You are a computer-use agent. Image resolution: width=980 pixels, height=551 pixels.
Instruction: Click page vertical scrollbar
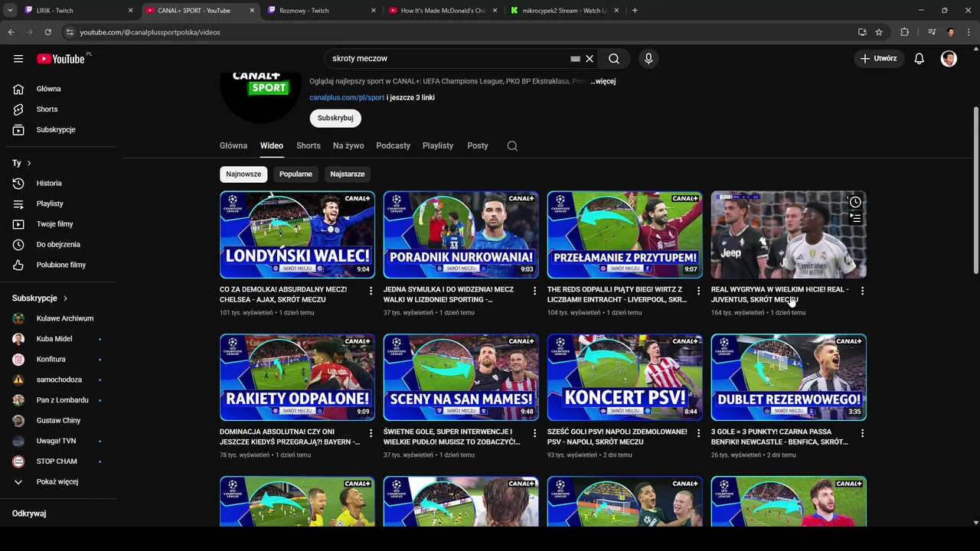(975, 191)
